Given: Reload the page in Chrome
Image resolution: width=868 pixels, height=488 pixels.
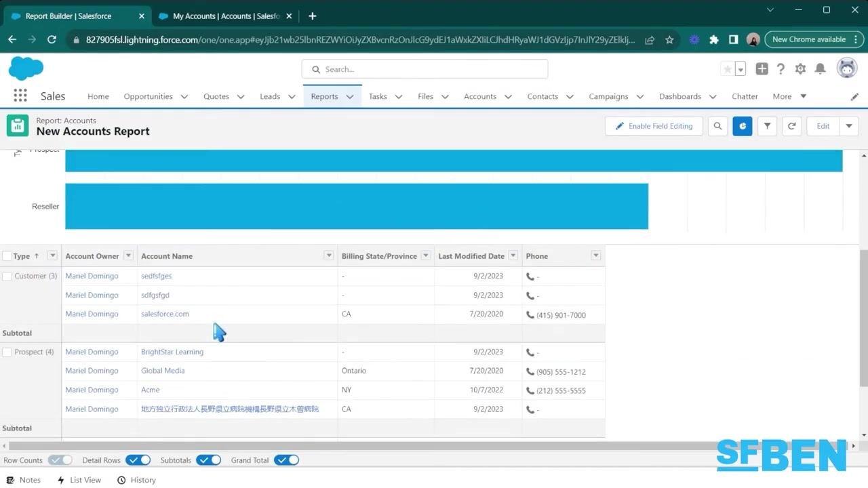Looking at the screenshot, I should pyautogui.click(x=52, y=40).
